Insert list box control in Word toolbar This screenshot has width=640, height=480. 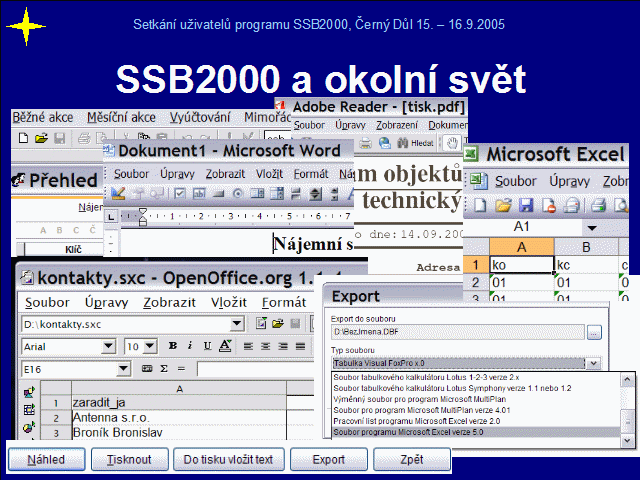(x=257, y=193)
